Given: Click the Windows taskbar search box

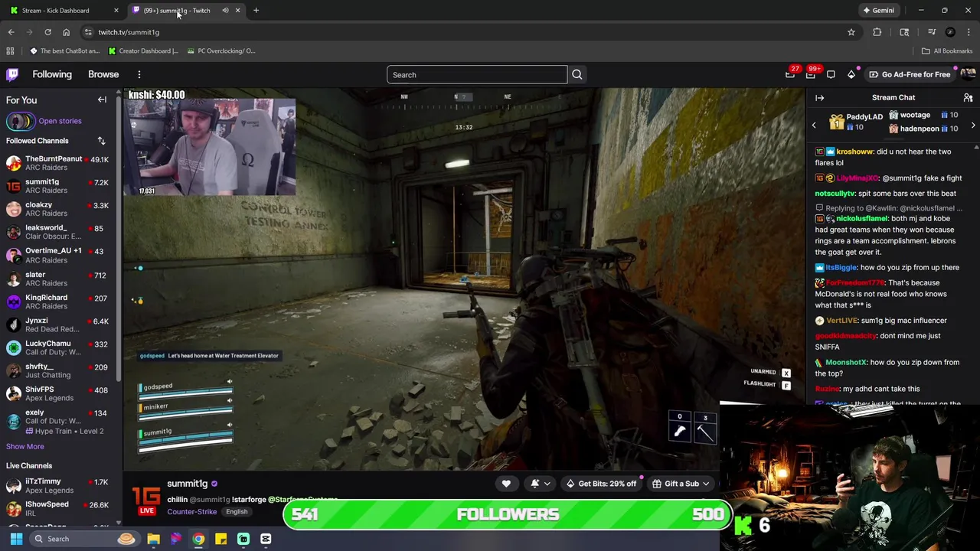Looking at the screenshot, I should click(84, 539).
